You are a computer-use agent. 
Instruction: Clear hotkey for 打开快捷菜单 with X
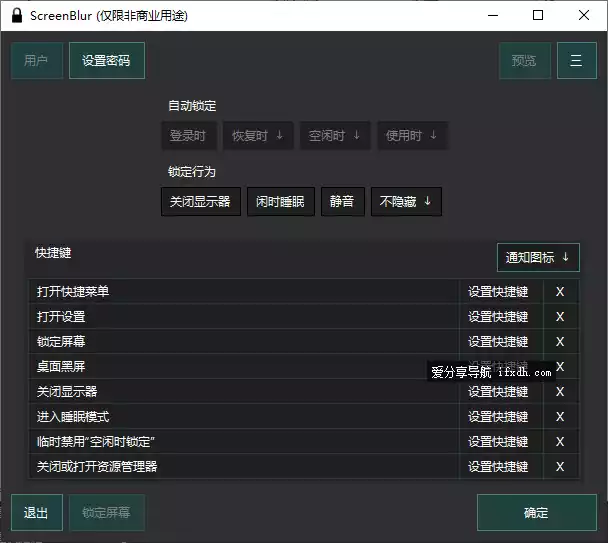[x=560, y=291]
